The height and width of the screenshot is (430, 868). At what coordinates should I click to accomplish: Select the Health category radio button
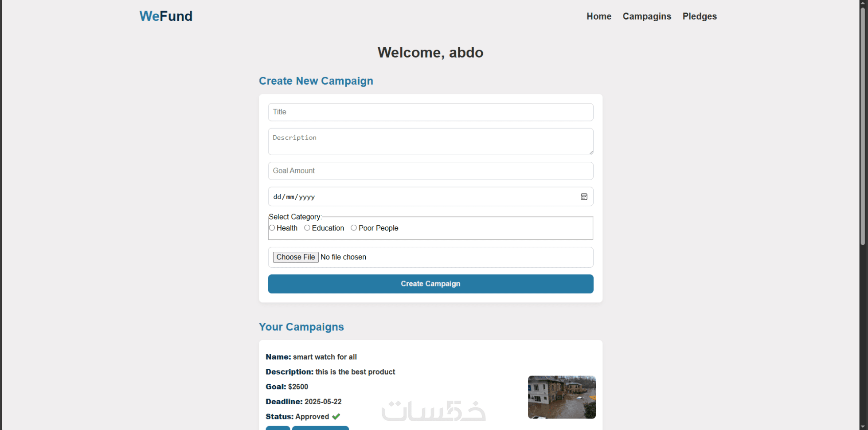pyautogui.click(x=272, y=228)
